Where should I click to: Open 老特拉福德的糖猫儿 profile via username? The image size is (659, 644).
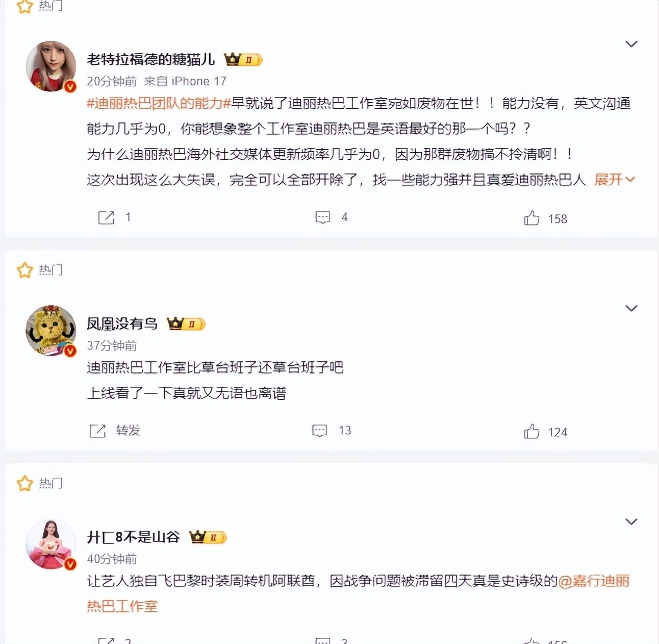point(151,60)
